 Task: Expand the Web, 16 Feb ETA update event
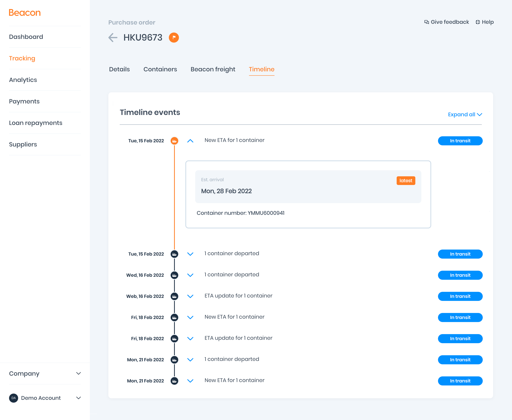[190, 296]
